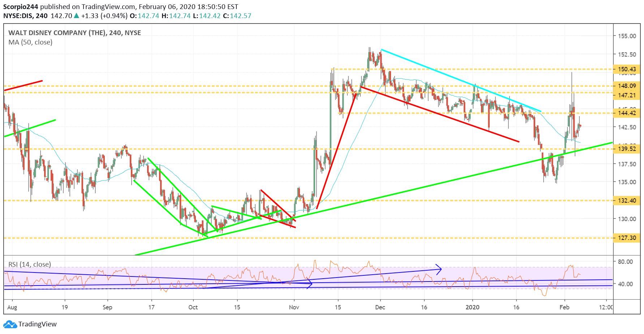Click the Dec date axis label
644x334 pixels.
(380, 307)
